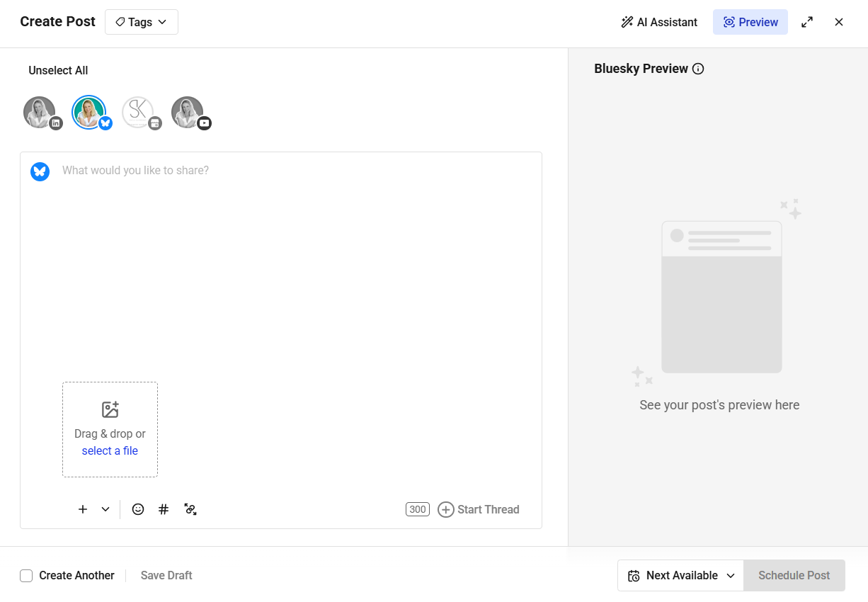Deselect the Bluesky account avatar
This screenshot has width=868, height=602.
[90, 111]
